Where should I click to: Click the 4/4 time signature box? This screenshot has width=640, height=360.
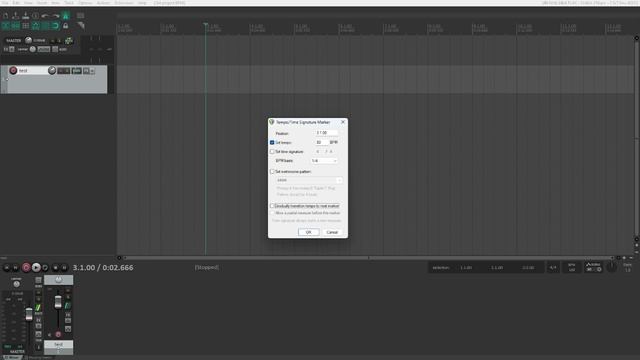[553, 268]
